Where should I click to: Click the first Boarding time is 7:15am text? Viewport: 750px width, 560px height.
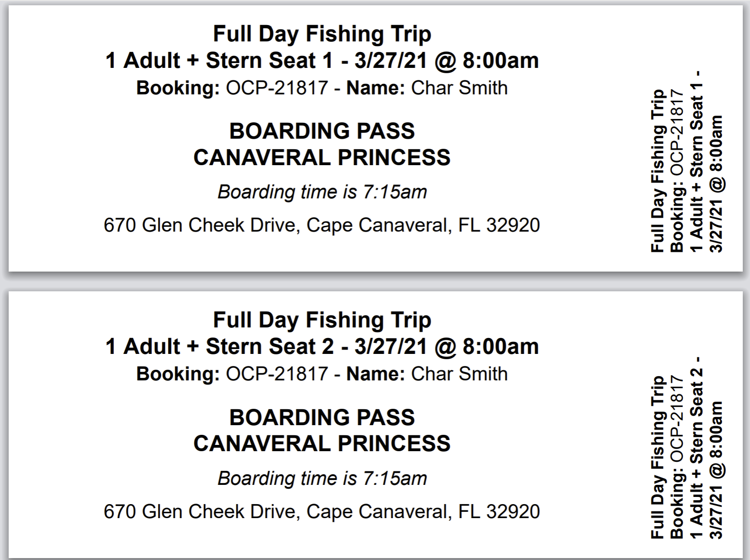[x=322, y=192]
